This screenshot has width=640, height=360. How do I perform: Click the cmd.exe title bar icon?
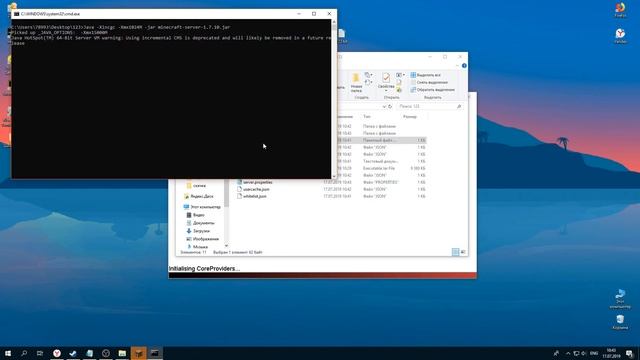(16, 14)
